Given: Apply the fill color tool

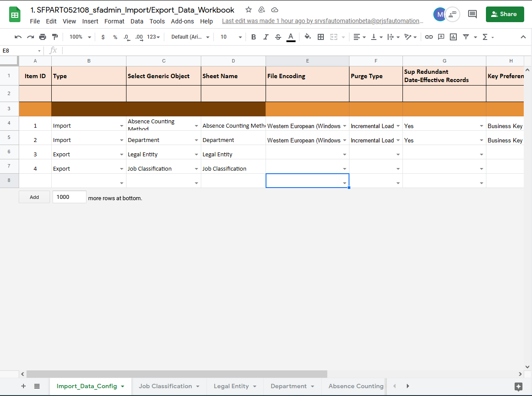Looking at the screenshot, I should click(307, 37).
